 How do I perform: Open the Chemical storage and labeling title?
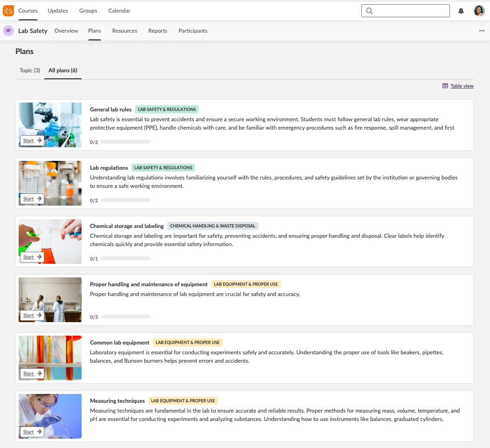127,226
